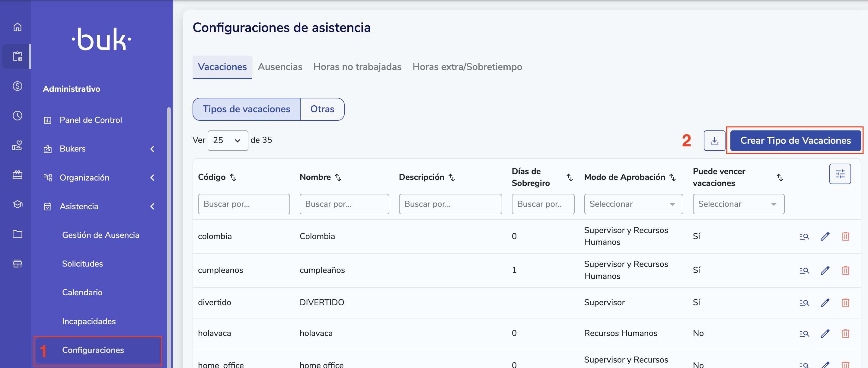
Task: Sort by Modo de Aprobación
Action: tap(672, 177)
